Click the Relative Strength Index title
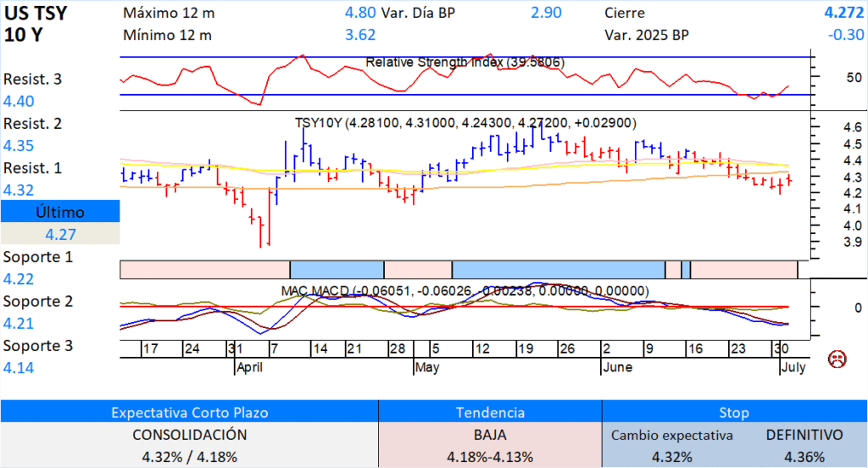 pos(465,63)
